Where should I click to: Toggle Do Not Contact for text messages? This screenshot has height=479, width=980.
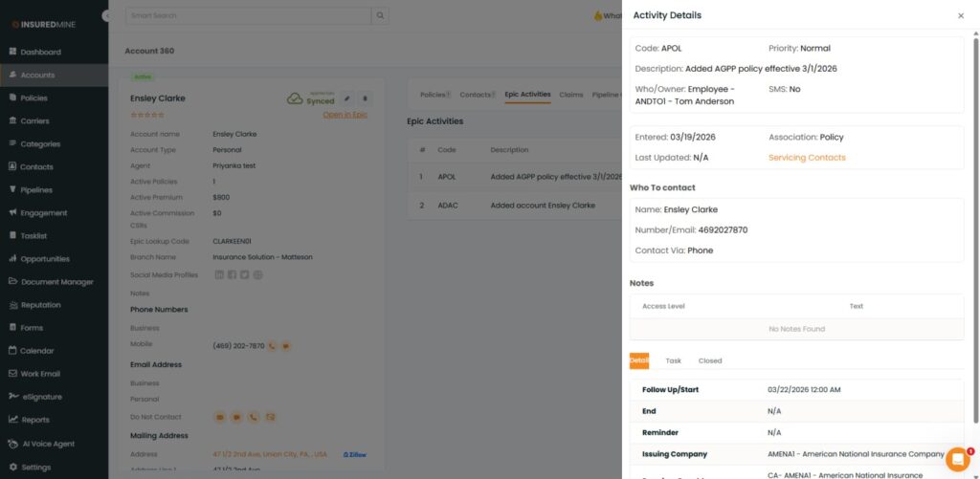click(236, 417)
